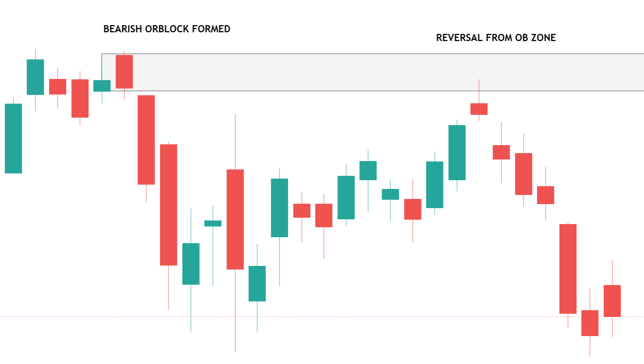This screenshot has height=364, width=644.
Task: Select the red candle inside the OB zone
Action: click(x=124, y=72)
